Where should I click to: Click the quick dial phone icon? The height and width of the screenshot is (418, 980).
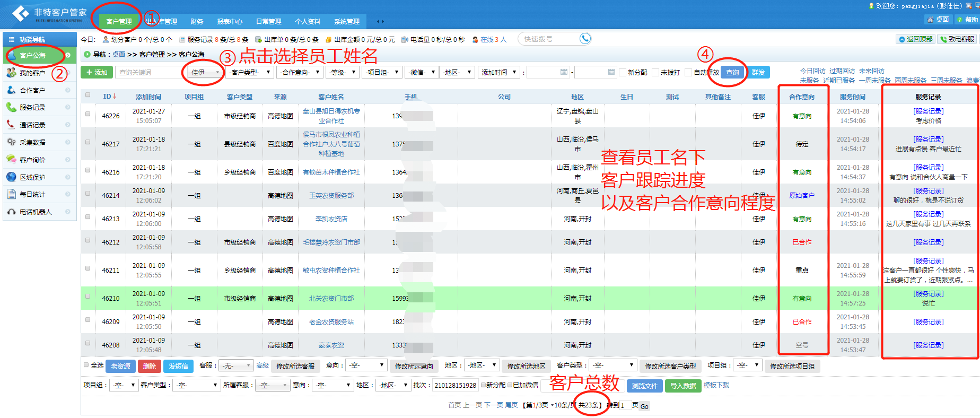tap(584, 39)
